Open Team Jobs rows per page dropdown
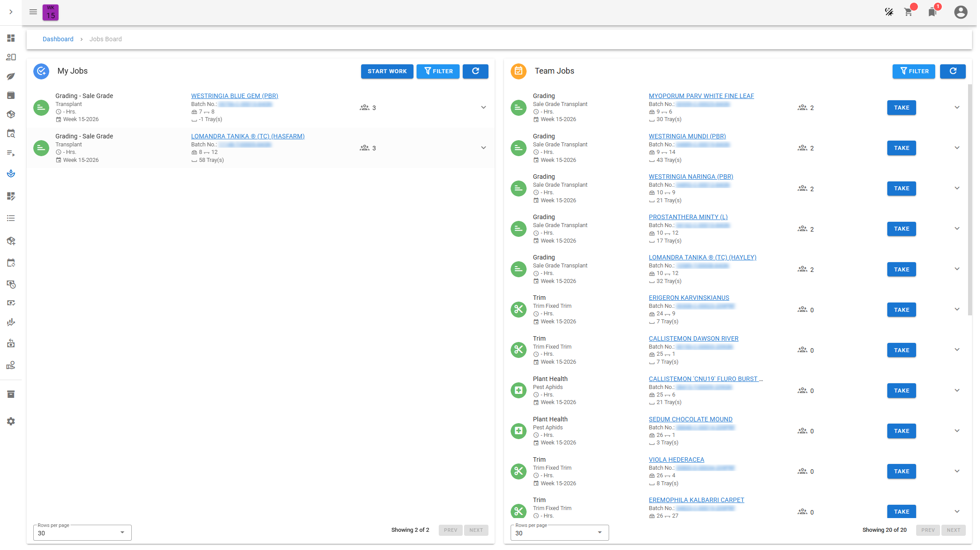The width and height of the screenshot is (980, 550). click(559, 533)
